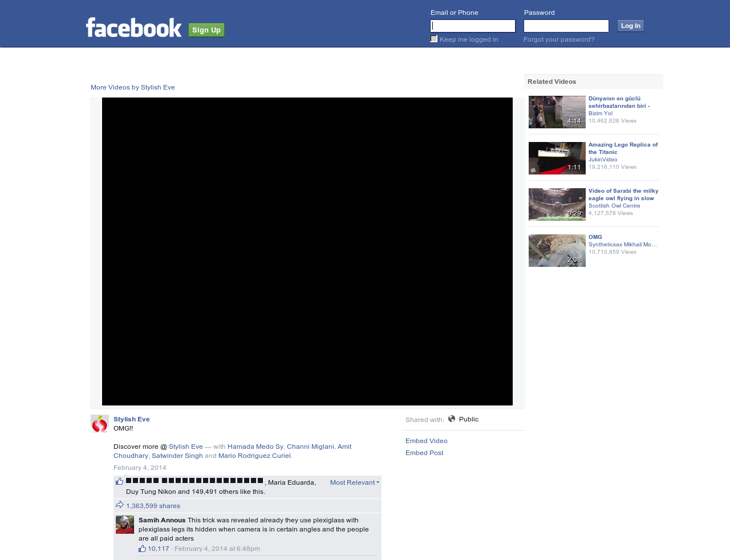The height and width of the screenshot is (560, 730).
Task: Open Most Relevant comment sort dropdown
Action: (355, 482)
